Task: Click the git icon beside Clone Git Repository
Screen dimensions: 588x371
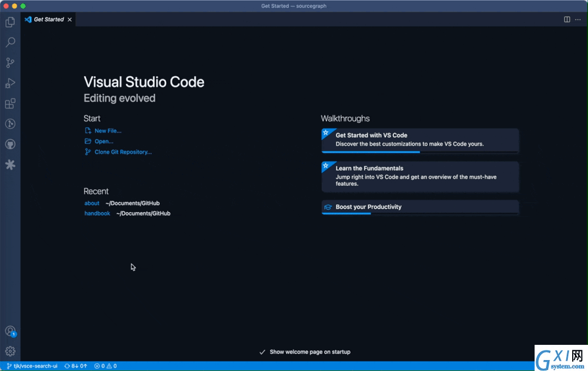Action: (88, 152)
